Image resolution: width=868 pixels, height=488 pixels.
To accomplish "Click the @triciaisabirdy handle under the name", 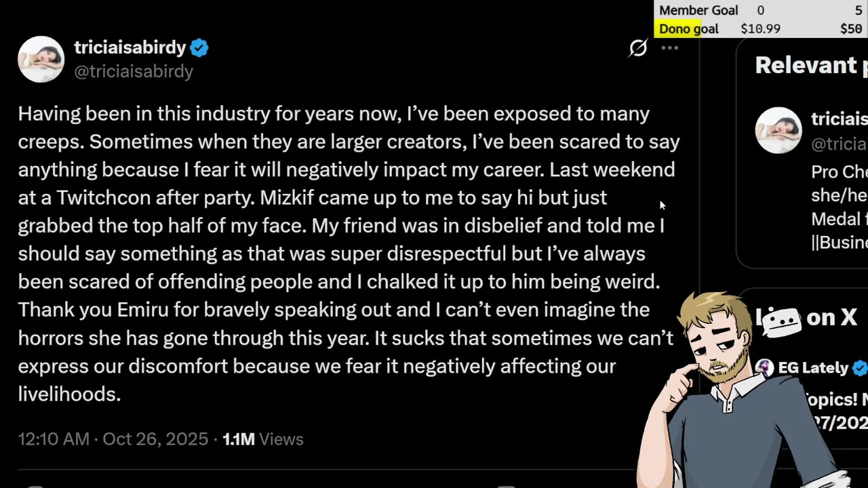I will (x=133, y=71).
